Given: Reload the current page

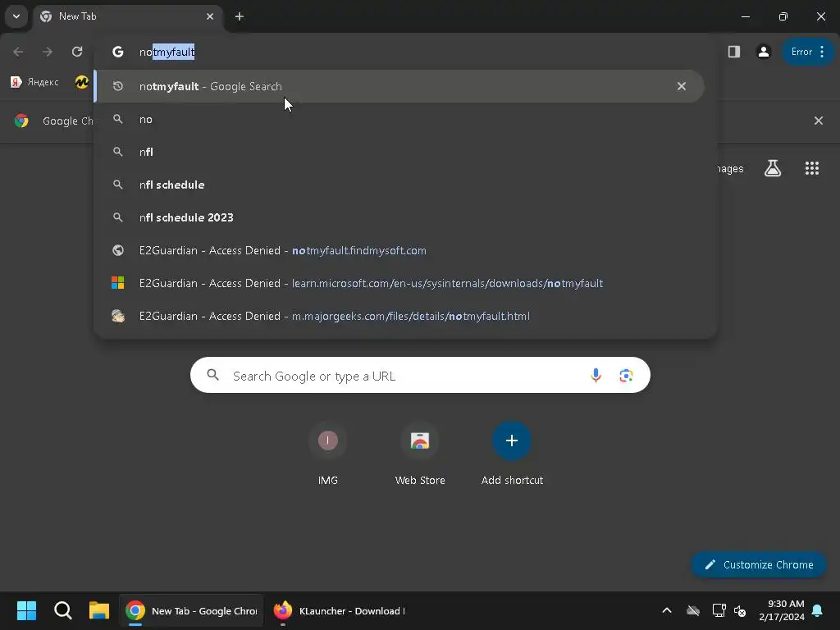Looking at the screenshot, I should [77, 52].
